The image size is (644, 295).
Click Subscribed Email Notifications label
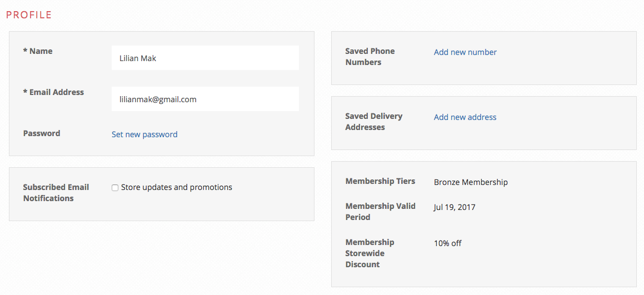(x=56, y=193)
